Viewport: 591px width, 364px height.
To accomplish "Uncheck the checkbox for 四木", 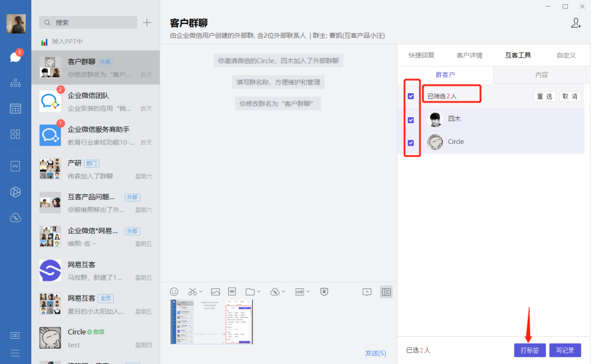I will pyautogui.click(x=411, y=120).
